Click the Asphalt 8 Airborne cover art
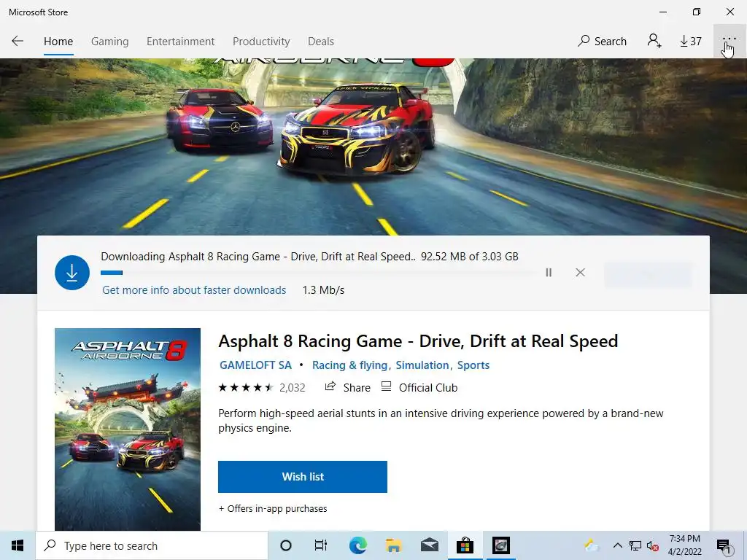The width and height of the screenshot is (747, 560). point(128,429)
